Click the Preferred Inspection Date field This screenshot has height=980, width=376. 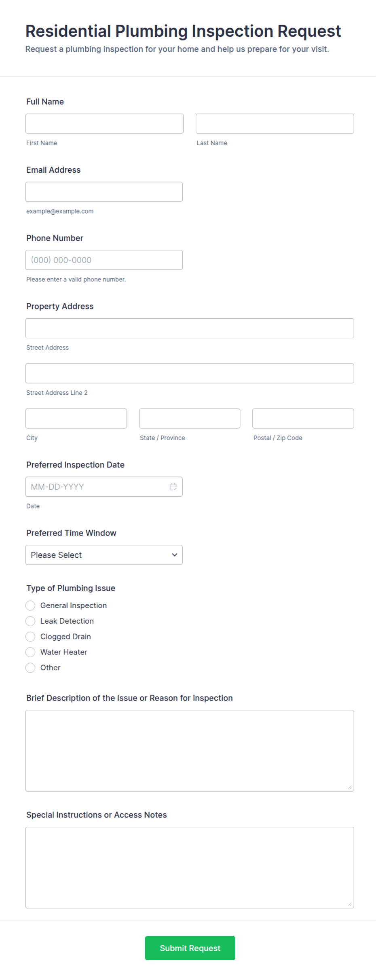coord(97,487)
